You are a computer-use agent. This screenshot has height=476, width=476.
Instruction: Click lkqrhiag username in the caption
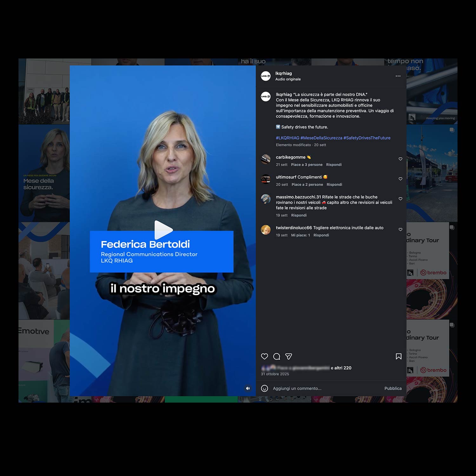(x=284, y=95)
